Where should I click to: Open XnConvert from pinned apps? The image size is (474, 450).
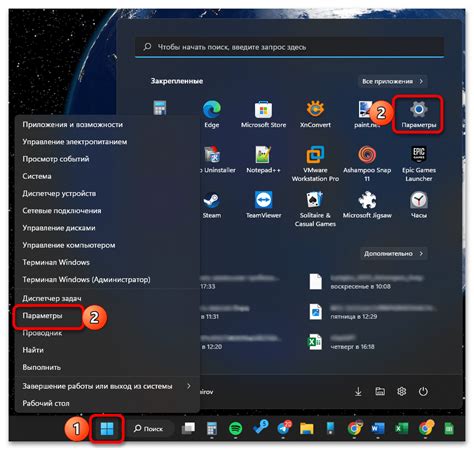[315, 114]
